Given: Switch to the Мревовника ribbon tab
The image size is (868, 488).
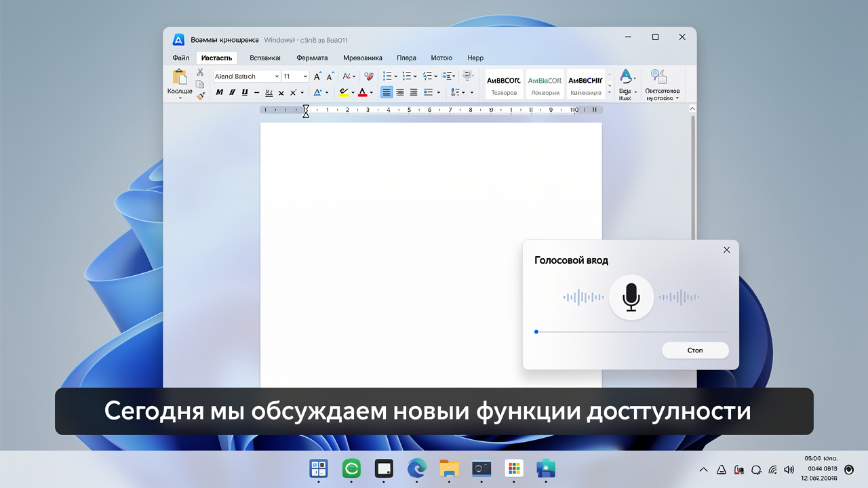Looking at the screenshot, I should [x=363, y=58].
